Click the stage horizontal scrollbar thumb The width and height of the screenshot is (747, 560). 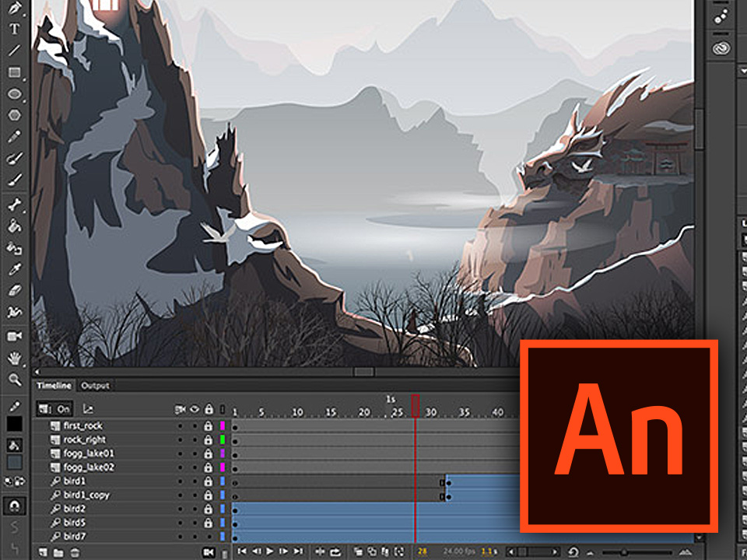pyautogui.click(x=363, y=372)
